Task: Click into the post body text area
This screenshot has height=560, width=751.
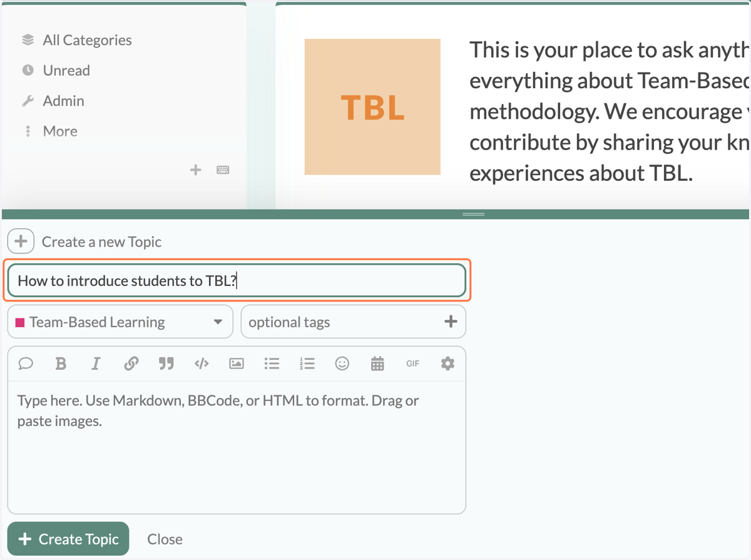Action: [x=237, y=447]
